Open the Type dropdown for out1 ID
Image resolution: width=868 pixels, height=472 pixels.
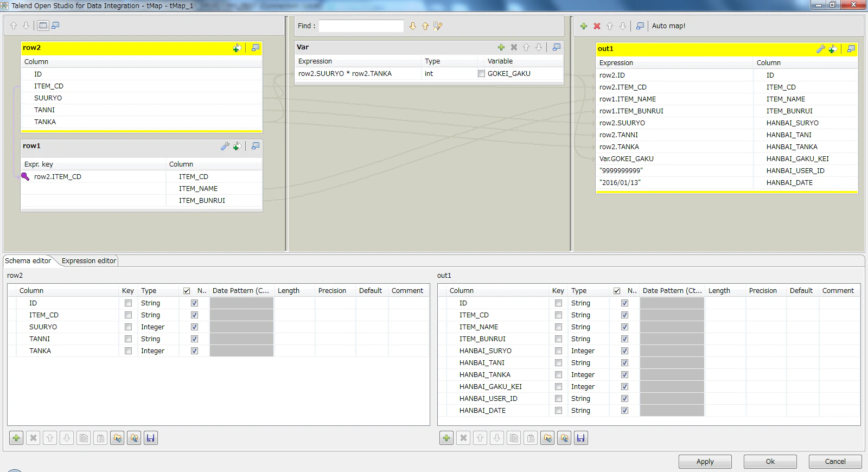click(588, 303)
